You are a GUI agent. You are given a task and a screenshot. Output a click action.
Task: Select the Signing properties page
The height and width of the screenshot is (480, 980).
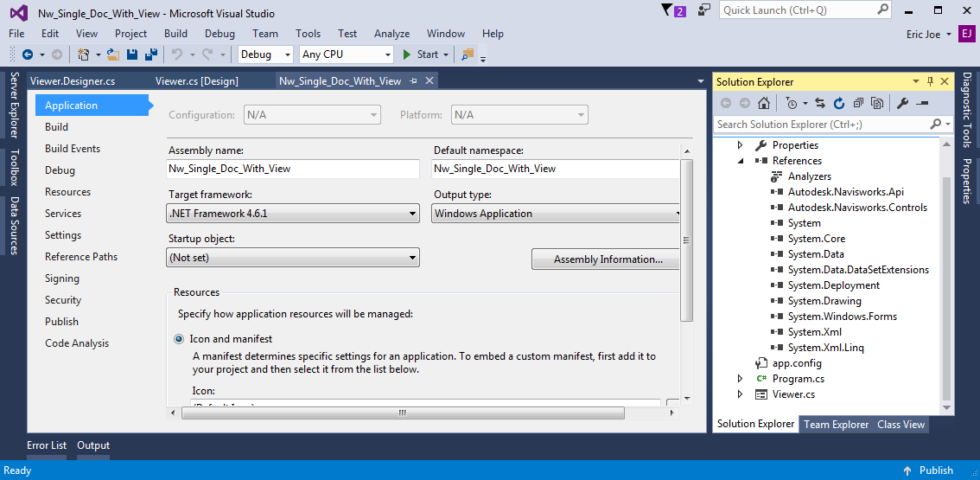[62, 278]
